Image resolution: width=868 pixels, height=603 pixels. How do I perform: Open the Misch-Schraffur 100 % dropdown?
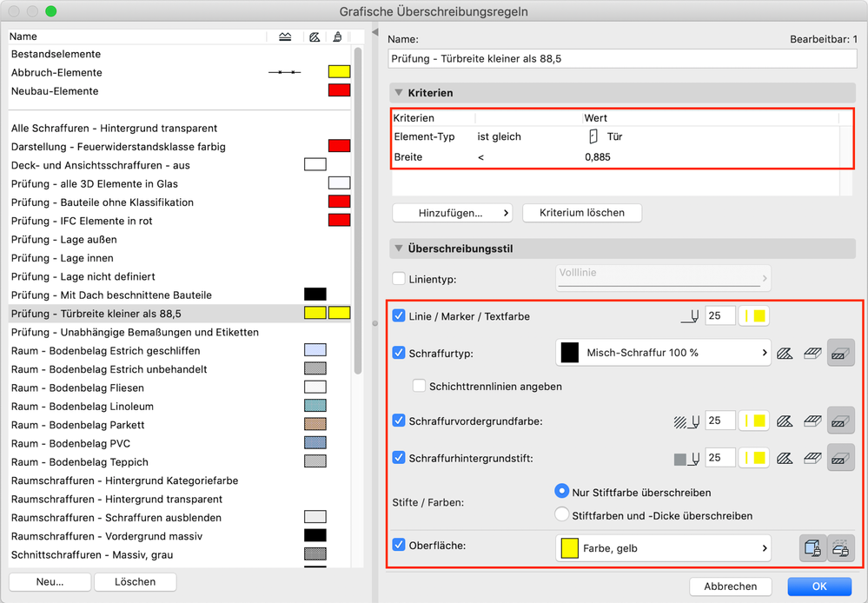(x=663, y=353)
